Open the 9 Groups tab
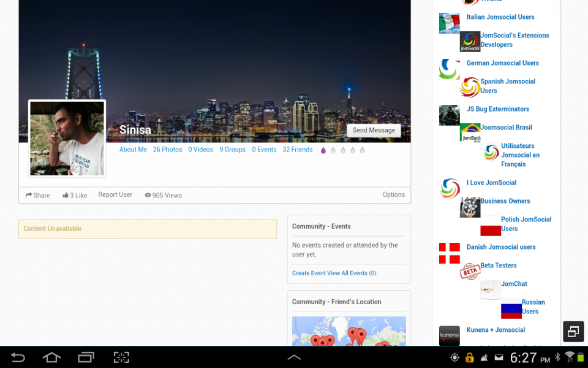The width and height of the screenshot is (588, 368). click(x=233, y=150)
